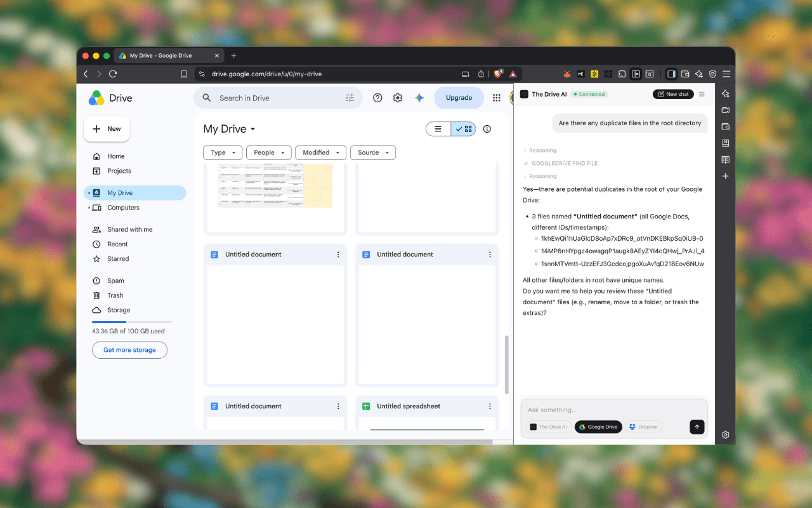Select Dropbox source chip
This screenshot has width=812, height=508.
pyautogui.click(x=643, y=427)
